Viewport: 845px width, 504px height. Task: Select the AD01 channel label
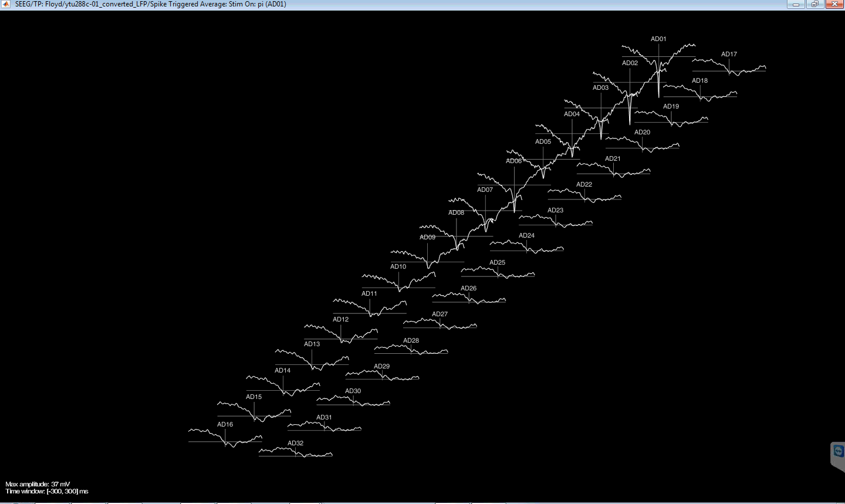pos(658,39)
